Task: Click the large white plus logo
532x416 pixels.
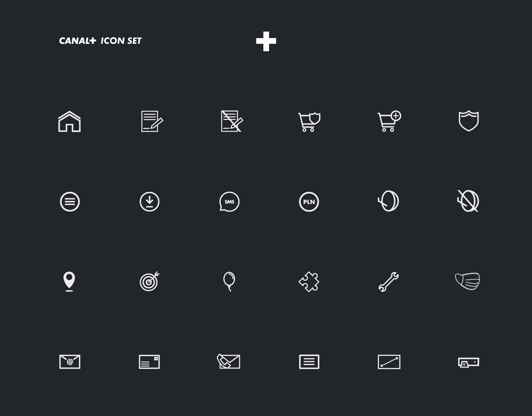Action: (266, 41)
